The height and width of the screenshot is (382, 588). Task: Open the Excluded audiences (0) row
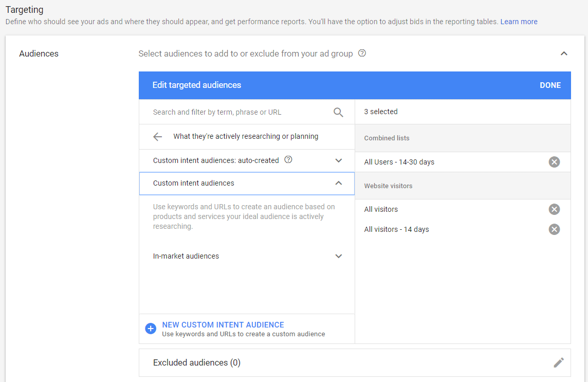click(x=197, y=362)
